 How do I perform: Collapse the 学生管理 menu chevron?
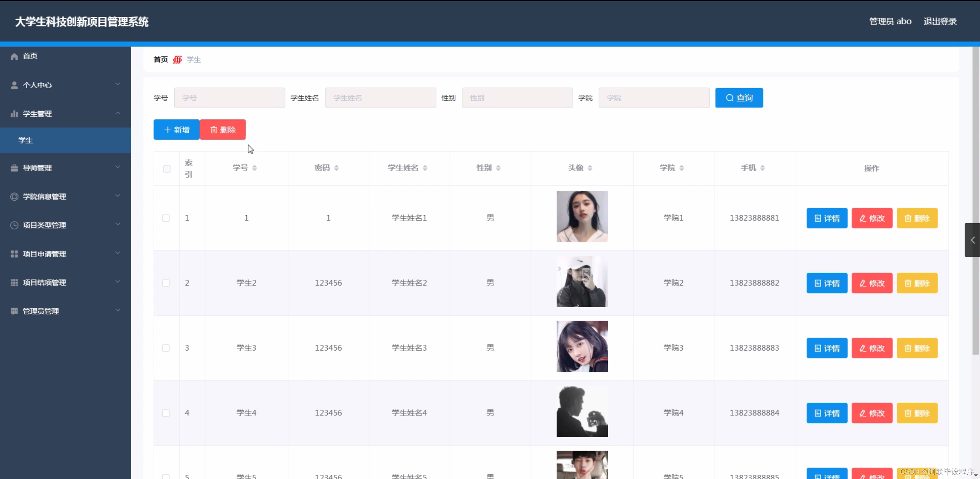(118, 113)
